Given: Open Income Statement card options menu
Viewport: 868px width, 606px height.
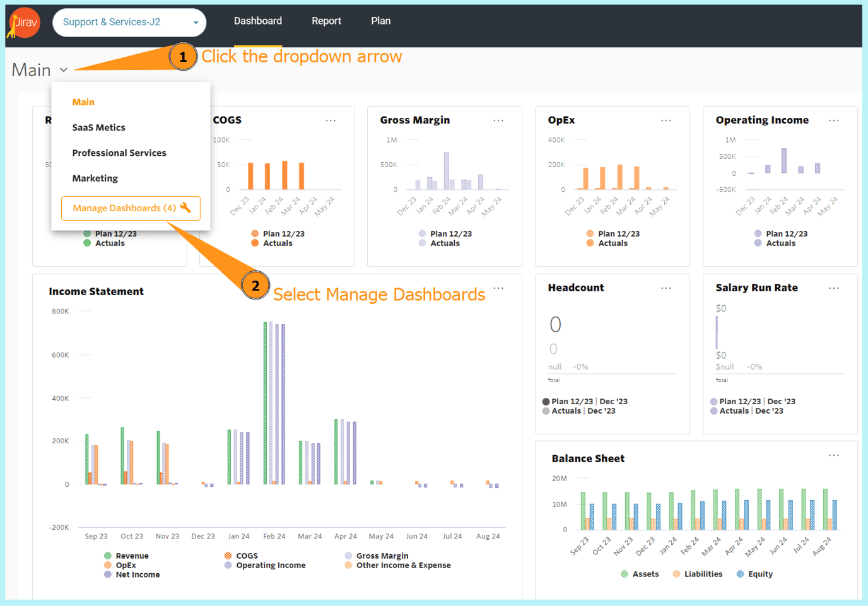Looking at the screenshot, I should 498,288.
